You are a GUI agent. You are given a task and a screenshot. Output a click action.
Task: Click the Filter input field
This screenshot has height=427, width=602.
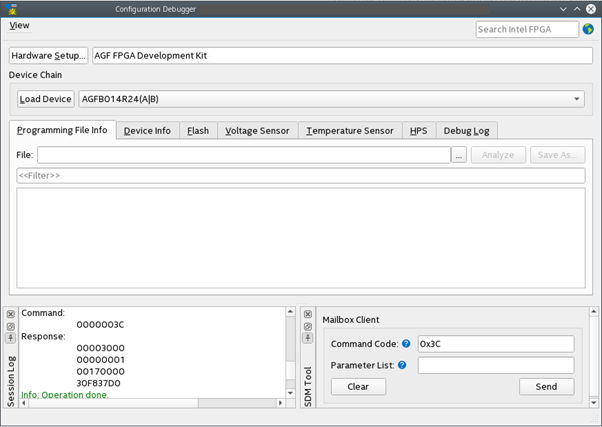pyautogui.click(x=301, y=175)
